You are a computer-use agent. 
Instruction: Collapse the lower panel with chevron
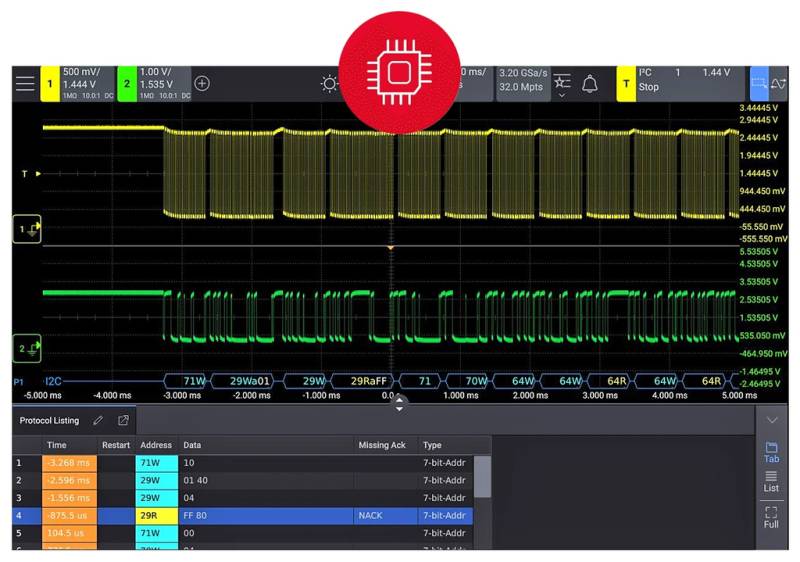tap(771, 420)
